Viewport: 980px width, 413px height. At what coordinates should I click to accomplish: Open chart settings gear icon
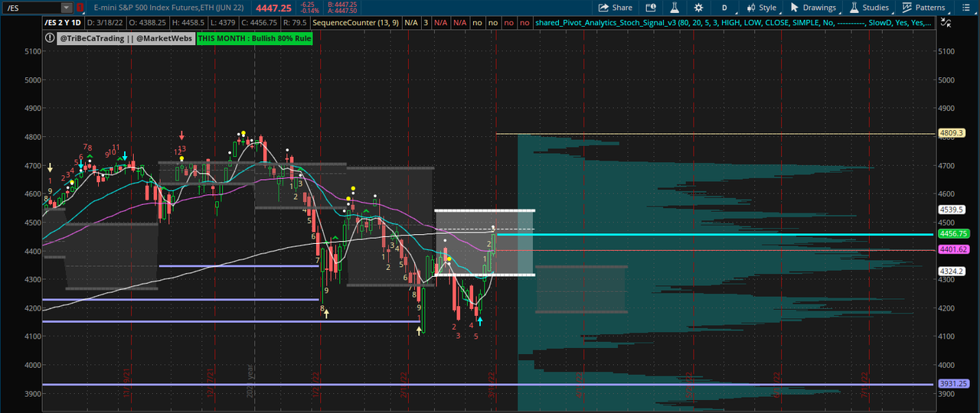click(698, 8)
